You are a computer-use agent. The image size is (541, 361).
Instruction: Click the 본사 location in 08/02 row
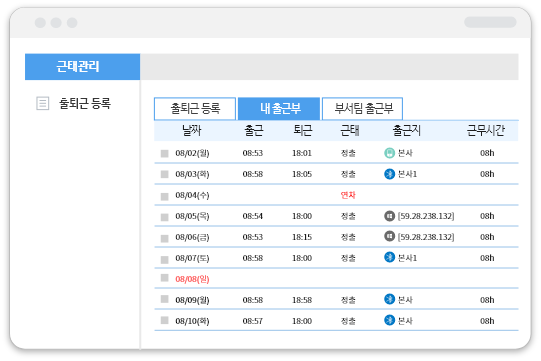405,153
